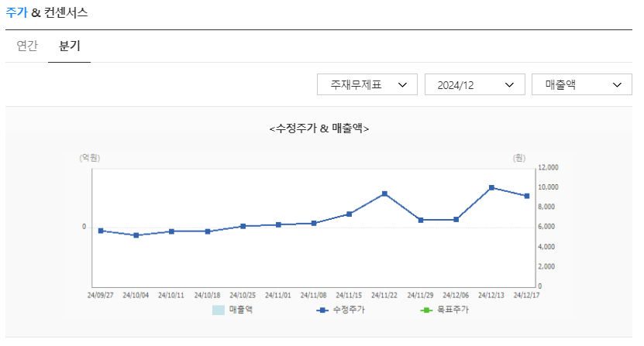Click the 12,000 right axis label
Image resolution: width=644 pixels, height=346 pixels.
point(549,167)
